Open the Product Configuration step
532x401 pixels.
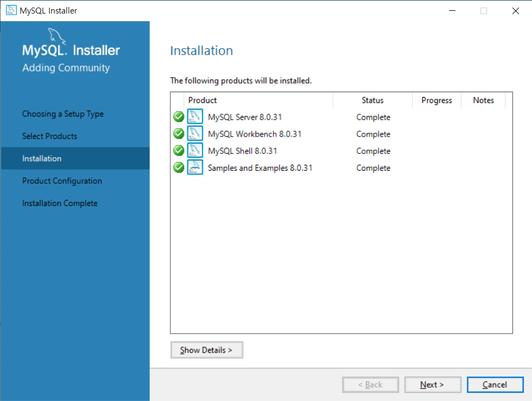click(x=62, y=181)
